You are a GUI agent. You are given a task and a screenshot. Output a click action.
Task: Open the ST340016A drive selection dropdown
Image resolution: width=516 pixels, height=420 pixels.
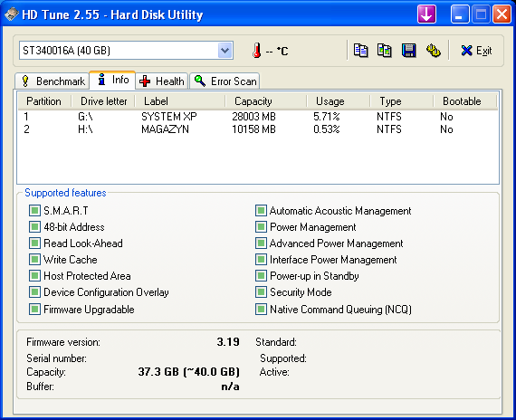(225, 51)
